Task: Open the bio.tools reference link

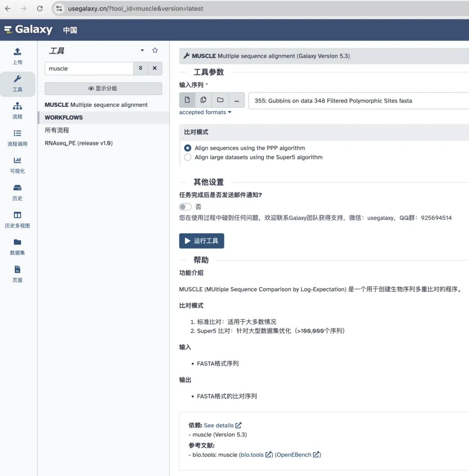Action: coord(252,454)
